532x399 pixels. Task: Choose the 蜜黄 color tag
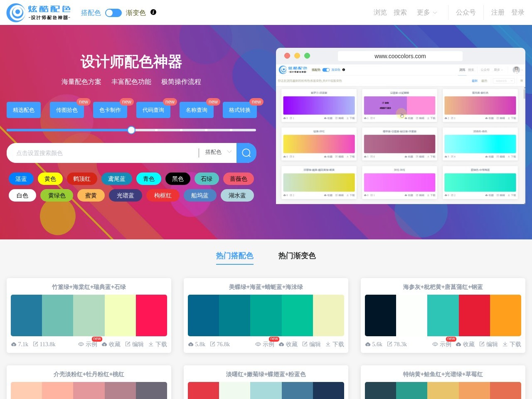pyautogui.click(x=91, y=195)
